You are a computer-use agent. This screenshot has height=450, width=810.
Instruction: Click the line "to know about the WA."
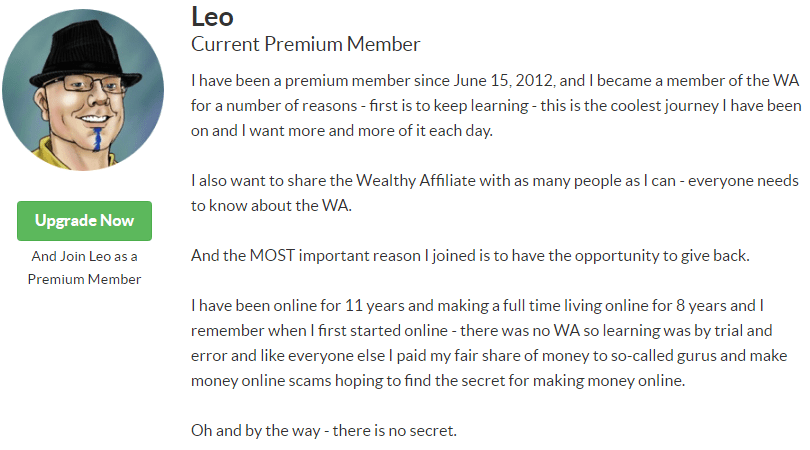(271, 206)
